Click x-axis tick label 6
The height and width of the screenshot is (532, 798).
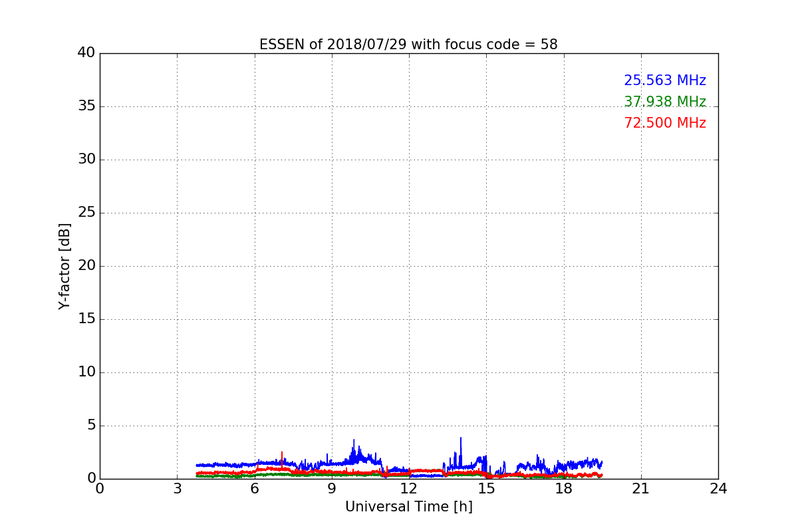255,489
